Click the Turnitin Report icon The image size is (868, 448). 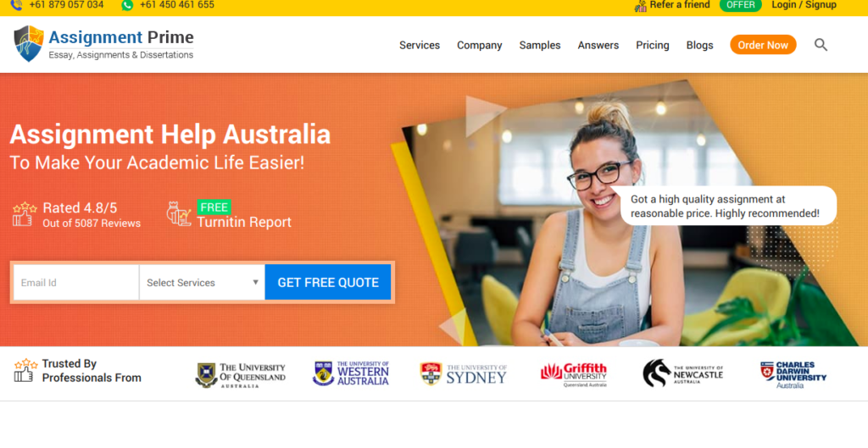[x=179, y=213]
